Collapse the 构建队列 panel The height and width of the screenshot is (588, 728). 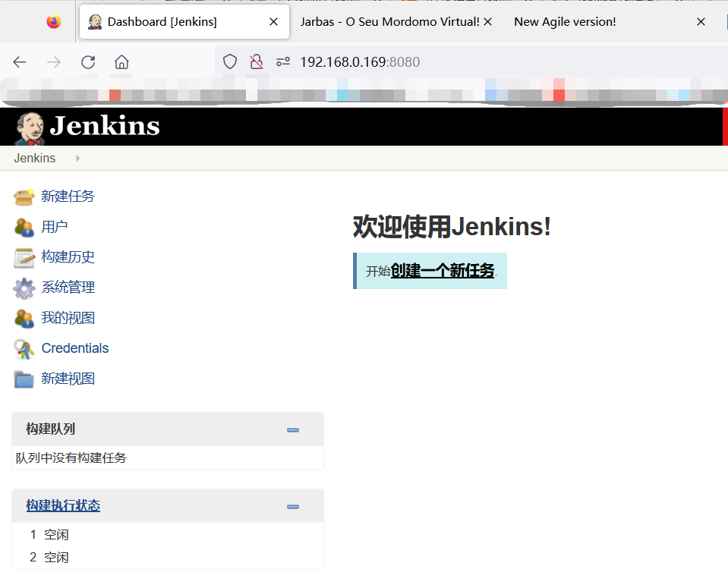point(293,430)
